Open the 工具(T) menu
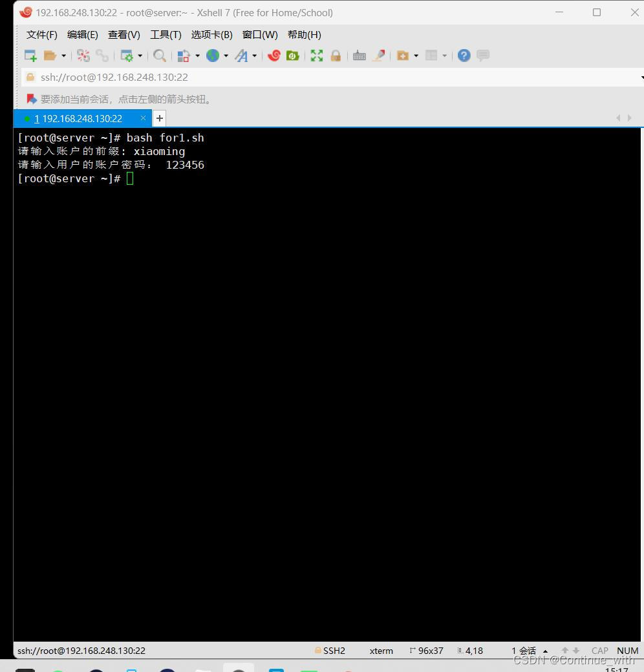This screenshot has width=644, height=672. [x=166, y=35]
